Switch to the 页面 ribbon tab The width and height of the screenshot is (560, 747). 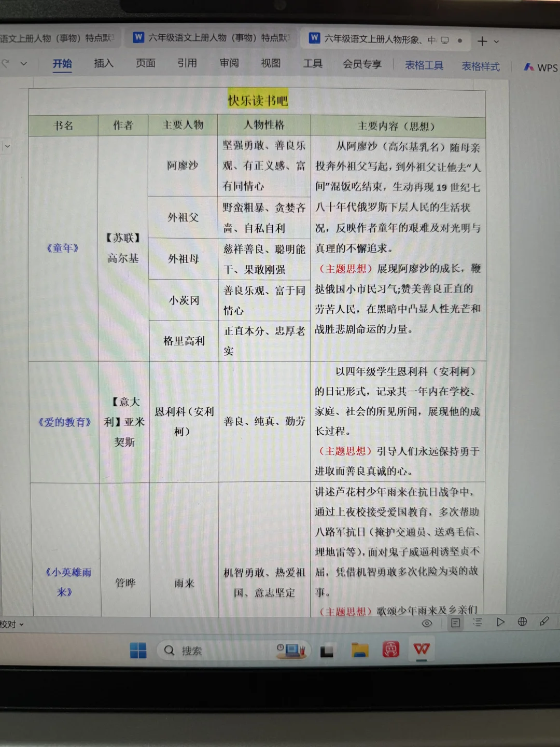pos(146,63)
